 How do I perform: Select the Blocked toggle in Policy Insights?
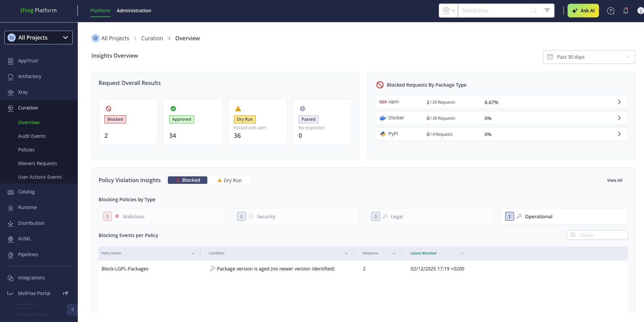[x=188, y=180]
